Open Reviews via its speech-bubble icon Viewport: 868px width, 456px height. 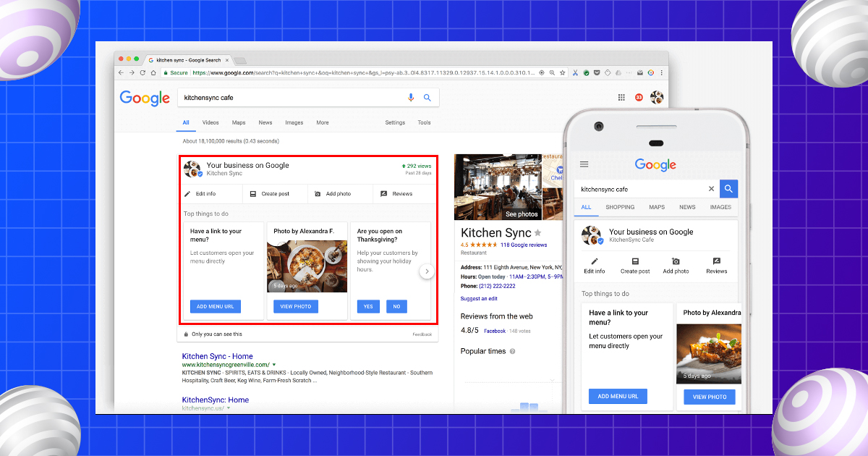click(384, 193)
